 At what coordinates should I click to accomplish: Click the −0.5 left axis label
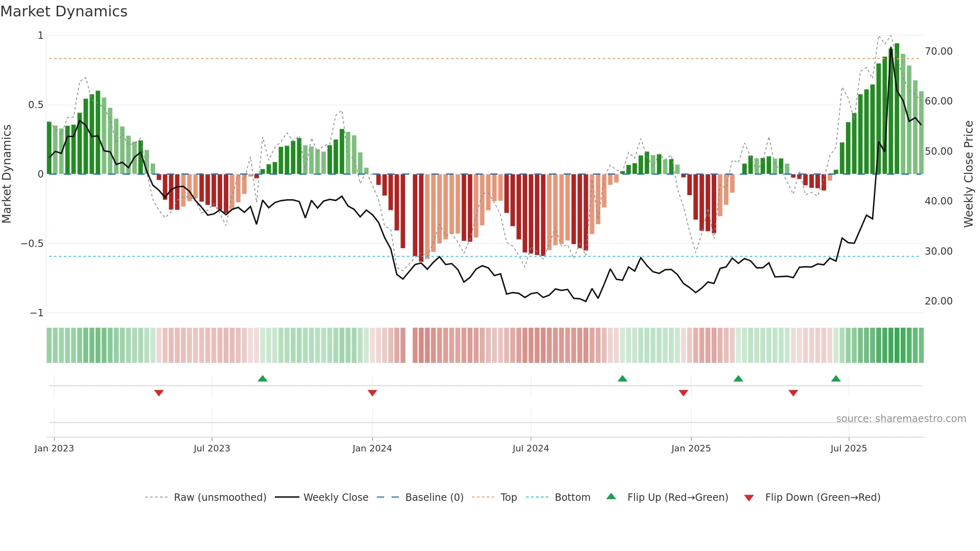click(x=32, y=243)
